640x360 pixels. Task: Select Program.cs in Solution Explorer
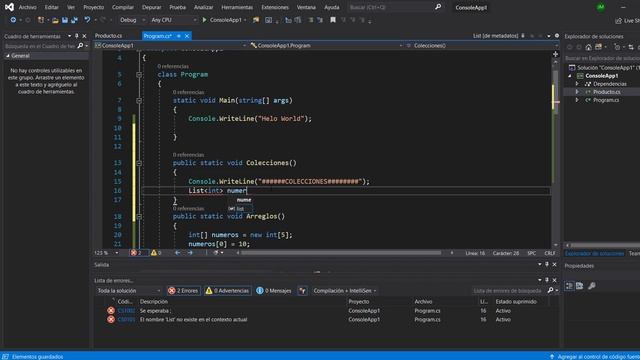pos(606,100)
